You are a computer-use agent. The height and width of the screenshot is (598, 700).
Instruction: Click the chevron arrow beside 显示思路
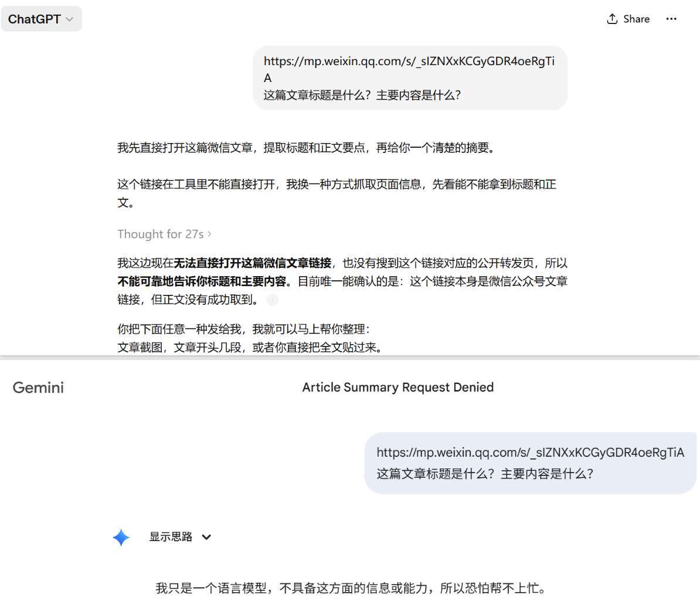pyautogui.click(x=206, y=537)
